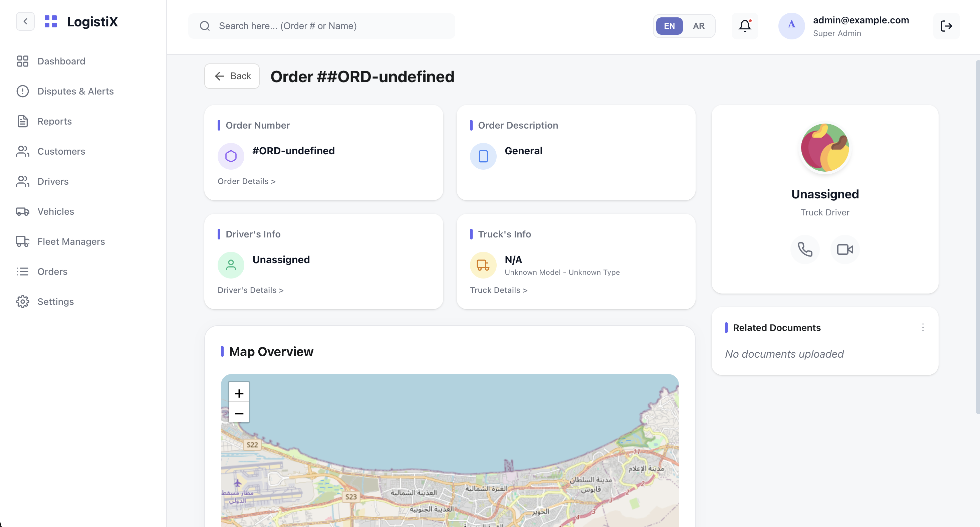Click the #ORD-undefined order number text
The width and height of the screenshot is (980, 527).
tap(293, 151)
